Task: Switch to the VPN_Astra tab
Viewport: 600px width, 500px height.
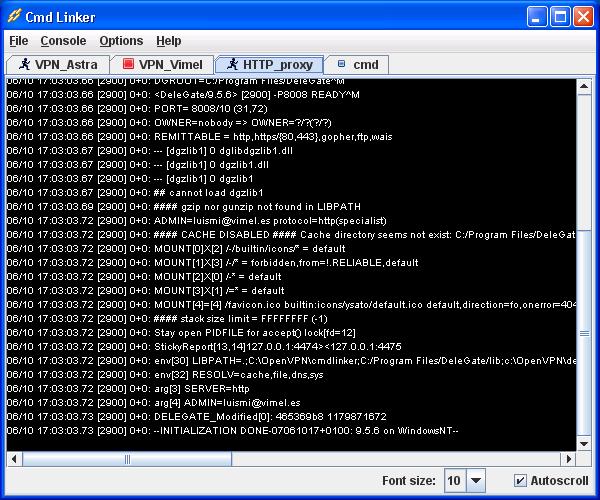Action: coord(58,64)
